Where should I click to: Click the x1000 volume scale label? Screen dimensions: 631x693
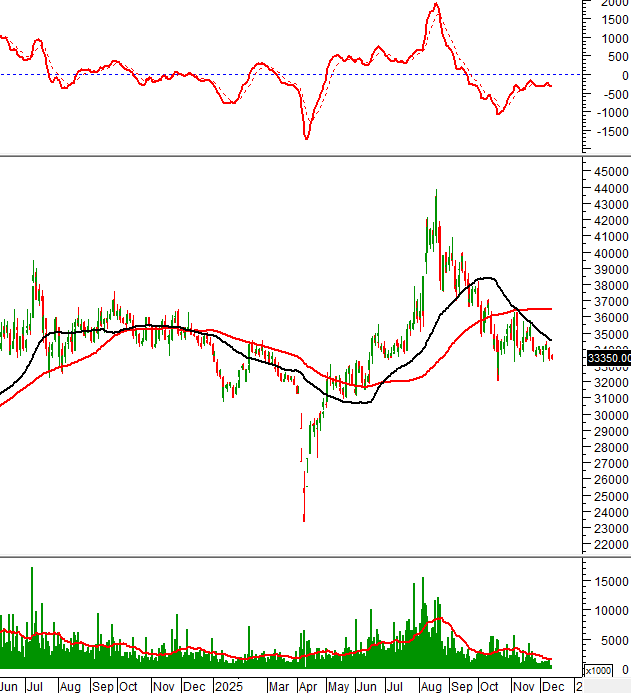click(x=597, y=670)
